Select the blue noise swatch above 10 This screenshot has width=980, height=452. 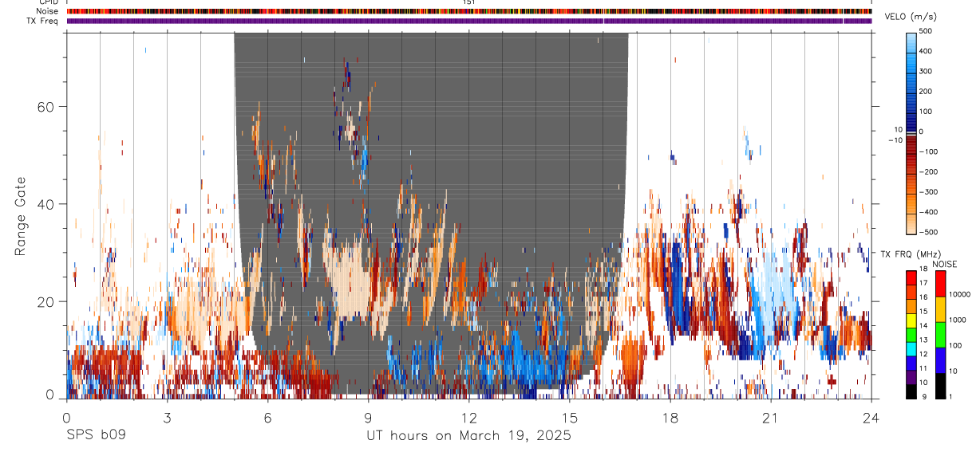pos(940,360)
